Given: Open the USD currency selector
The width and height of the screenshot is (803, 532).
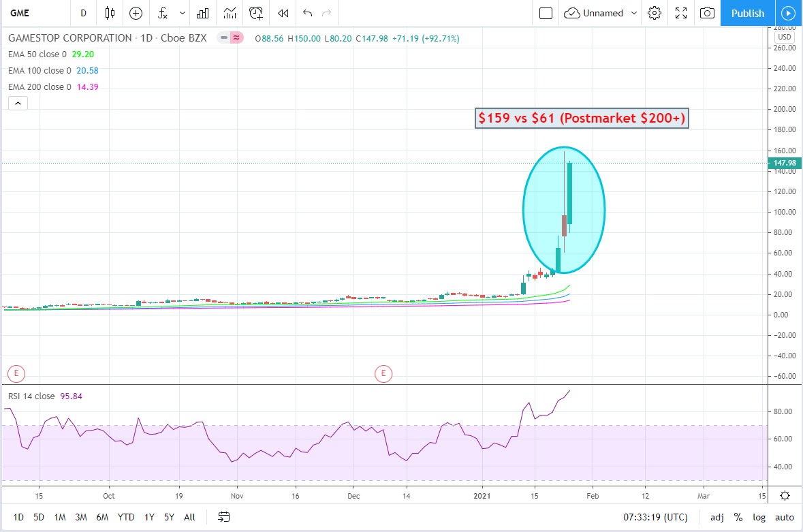Looking at the screenshot, I should point(785,37).
